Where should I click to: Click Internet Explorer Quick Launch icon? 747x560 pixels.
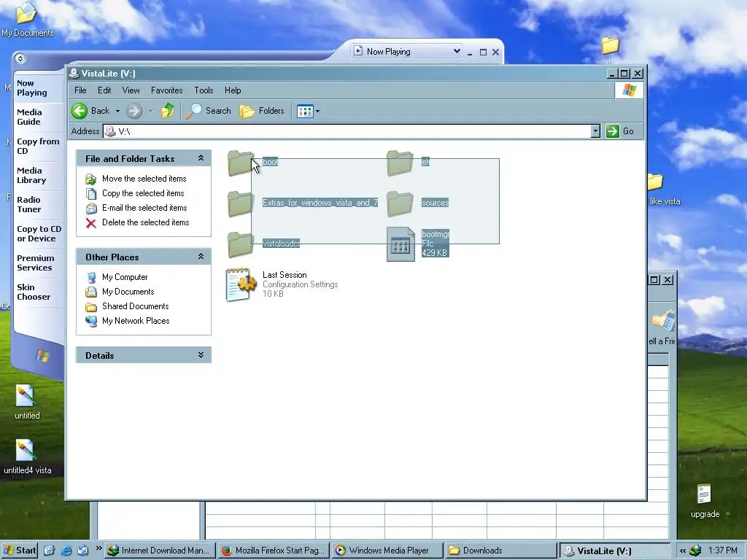point(66,551)
